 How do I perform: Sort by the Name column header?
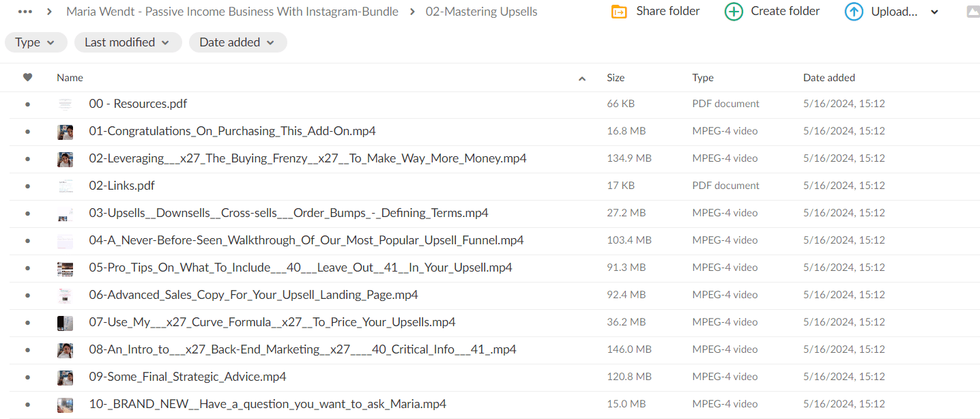[x=70, y=78]
